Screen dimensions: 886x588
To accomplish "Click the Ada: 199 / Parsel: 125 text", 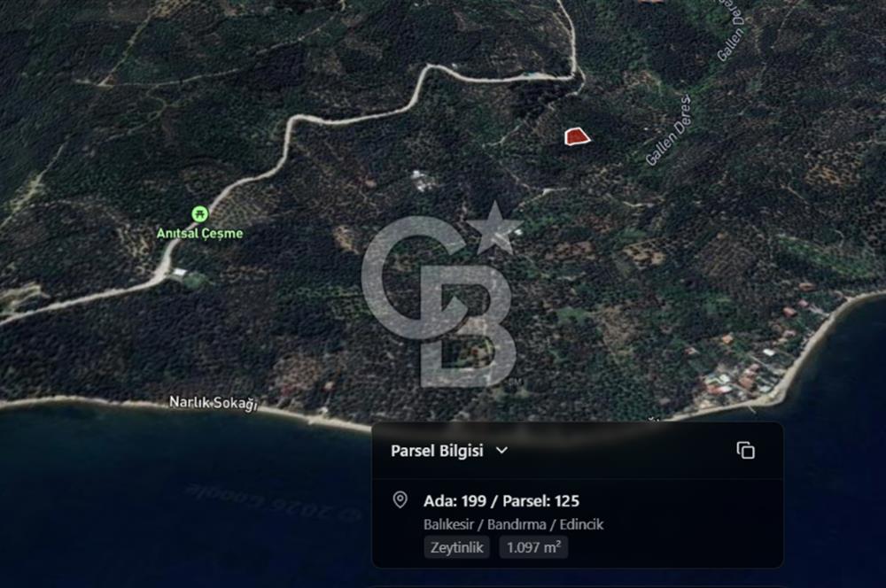I will click(x=501, y=501).
